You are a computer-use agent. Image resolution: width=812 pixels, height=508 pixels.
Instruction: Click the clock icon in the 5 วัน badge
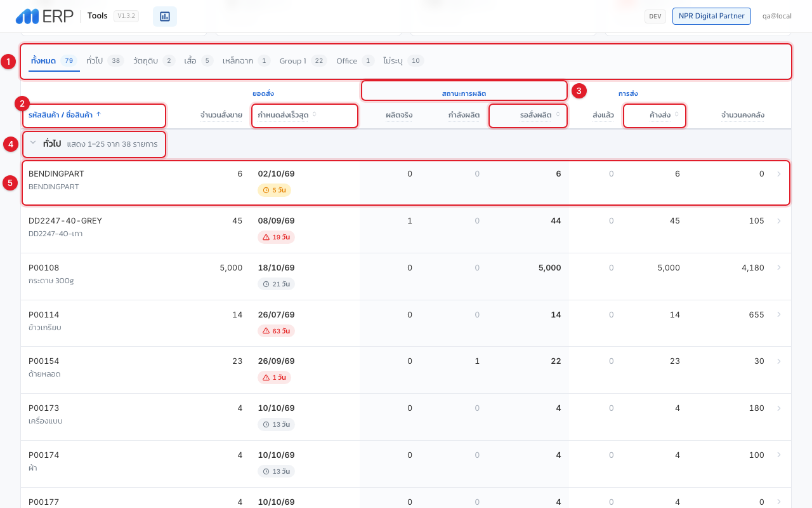tap(266, 190)
